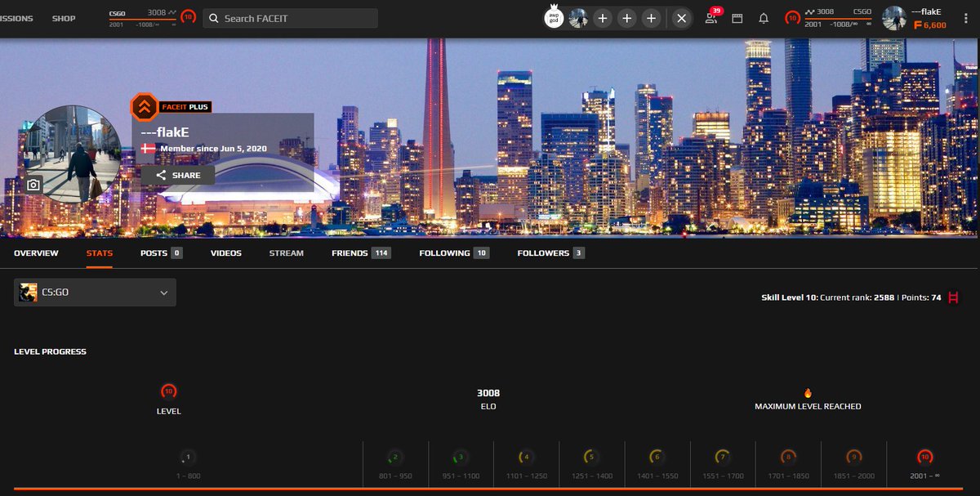Click the red ladder icon beside Points: 74
The image size is (980, 496).
coord(953,297)
